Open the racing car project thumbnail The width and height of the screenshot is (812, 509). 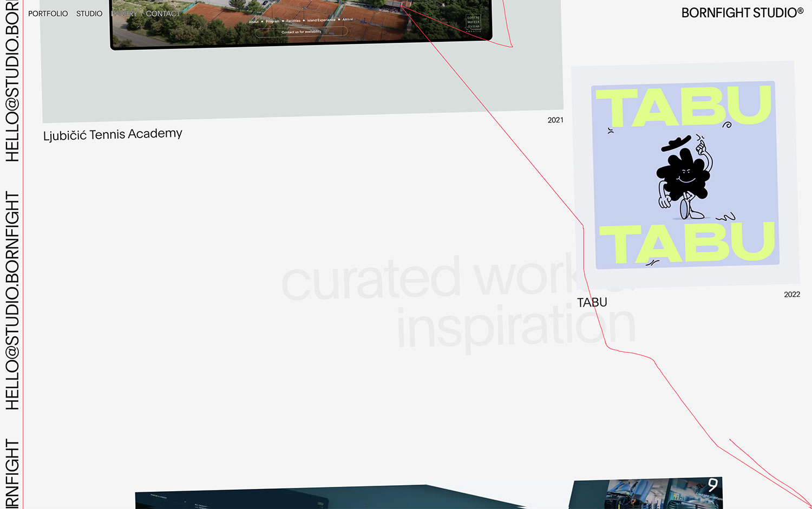pos(647,494)
